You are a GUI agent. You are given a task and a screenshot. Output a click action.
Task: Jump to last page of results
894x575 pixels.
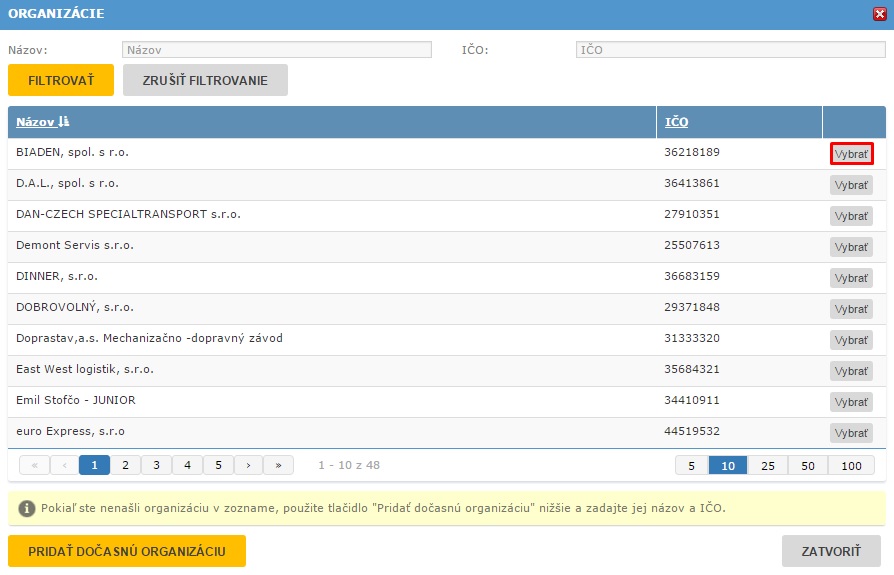[279, 465]
